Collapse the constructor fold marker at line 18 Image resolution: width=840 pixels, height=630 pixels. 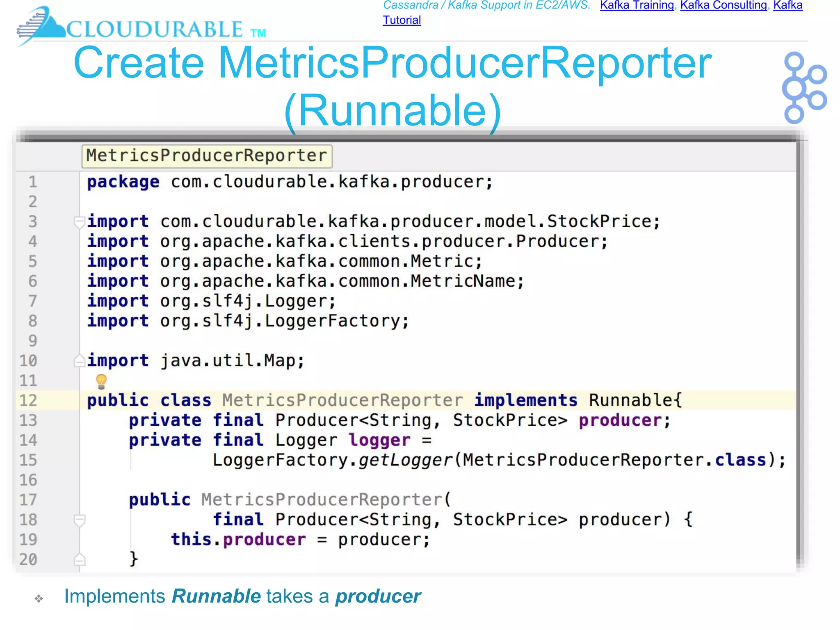[x=79, y=520]
